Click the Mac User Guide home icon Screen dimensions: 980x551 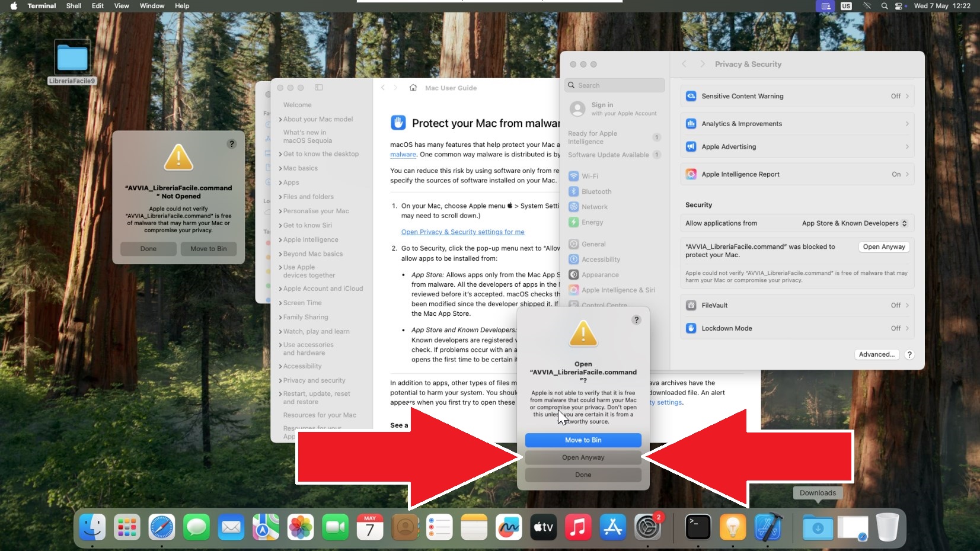click(413, 88)
